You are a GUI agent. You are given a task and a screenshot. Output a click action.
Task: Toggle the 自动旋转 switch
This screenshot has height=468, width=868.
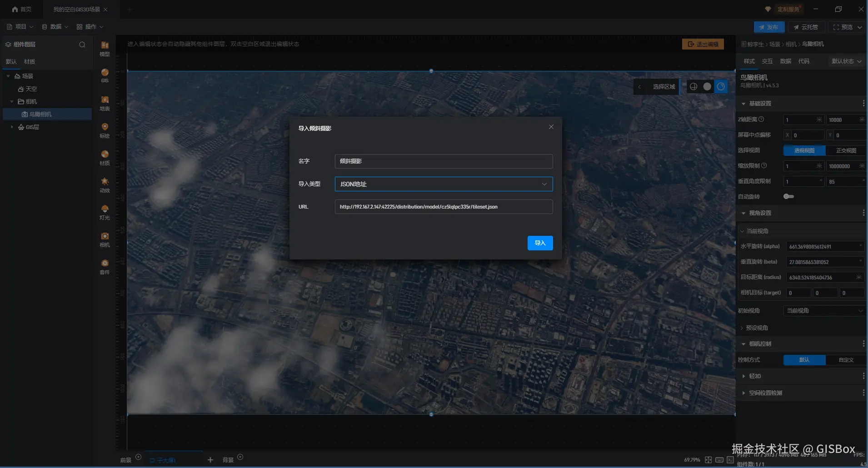(788, 196)
